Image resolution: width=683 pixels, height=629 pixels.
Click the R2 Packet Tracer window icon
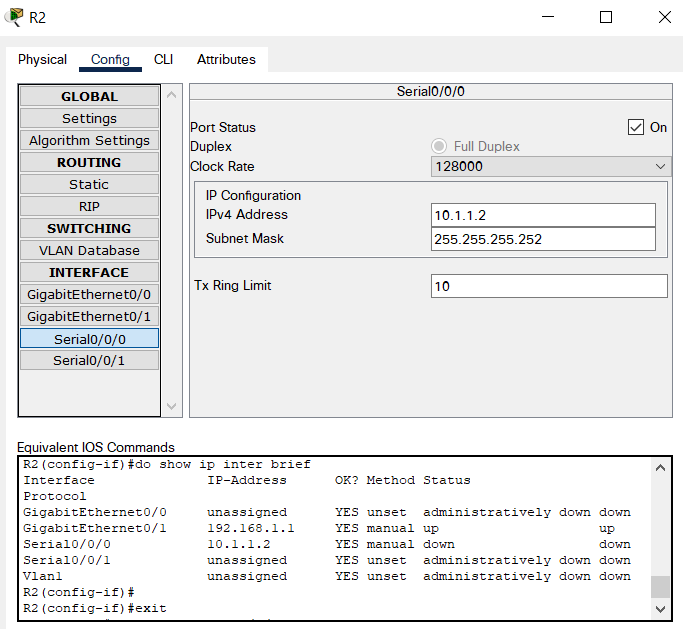click(14, 17)
